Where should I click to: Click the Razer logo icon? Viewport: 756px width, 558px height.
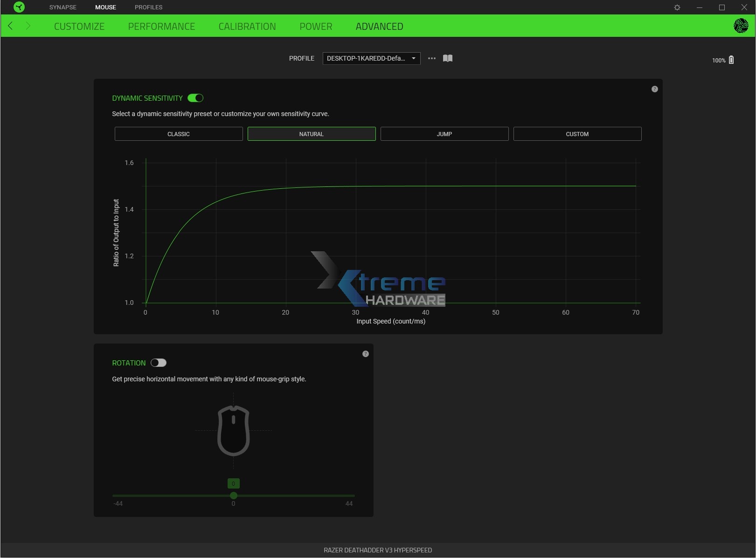(19, 7)
